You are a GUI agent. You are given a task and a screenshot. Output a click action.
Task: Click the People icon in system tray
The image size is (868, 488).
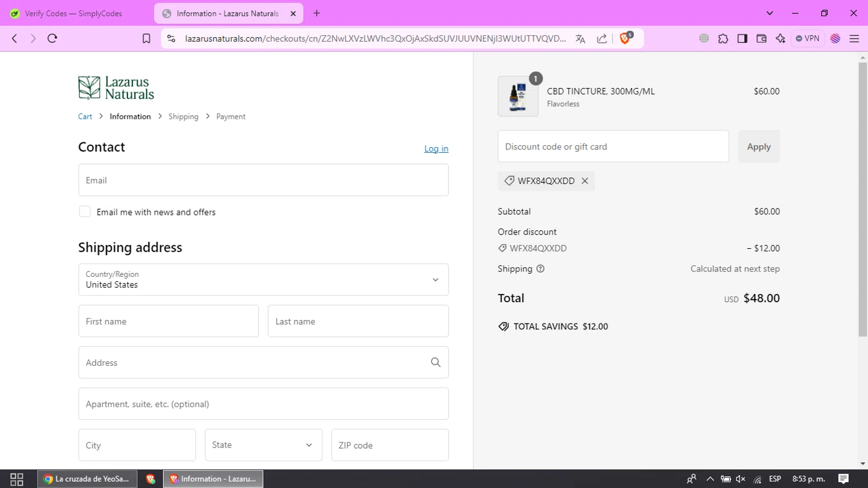click(x=692, y=479)
